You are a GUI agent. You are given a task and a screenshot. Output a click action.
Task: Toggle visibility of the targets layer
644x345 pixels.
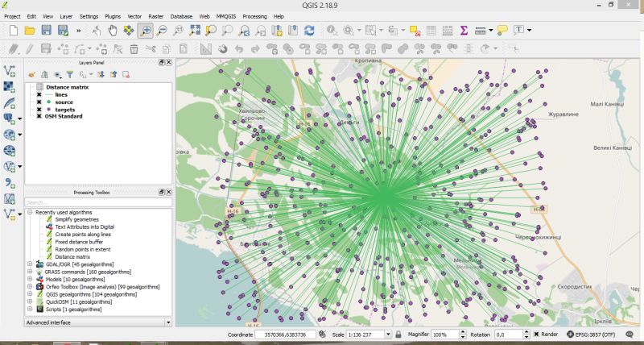tap(39, 110)
